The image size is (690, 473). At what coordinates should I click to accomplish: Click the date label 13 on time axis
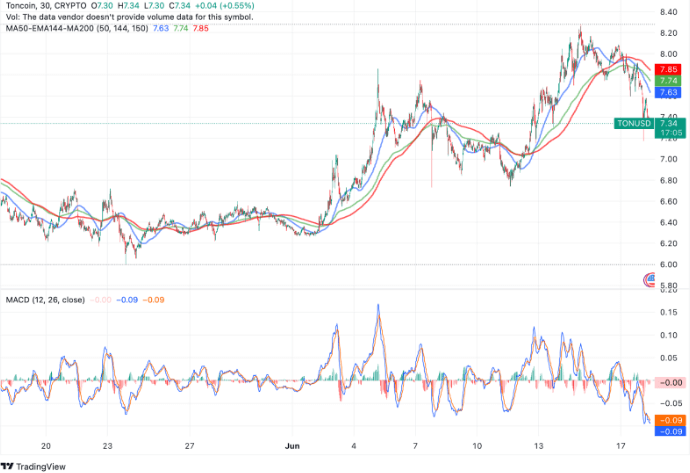538,446
